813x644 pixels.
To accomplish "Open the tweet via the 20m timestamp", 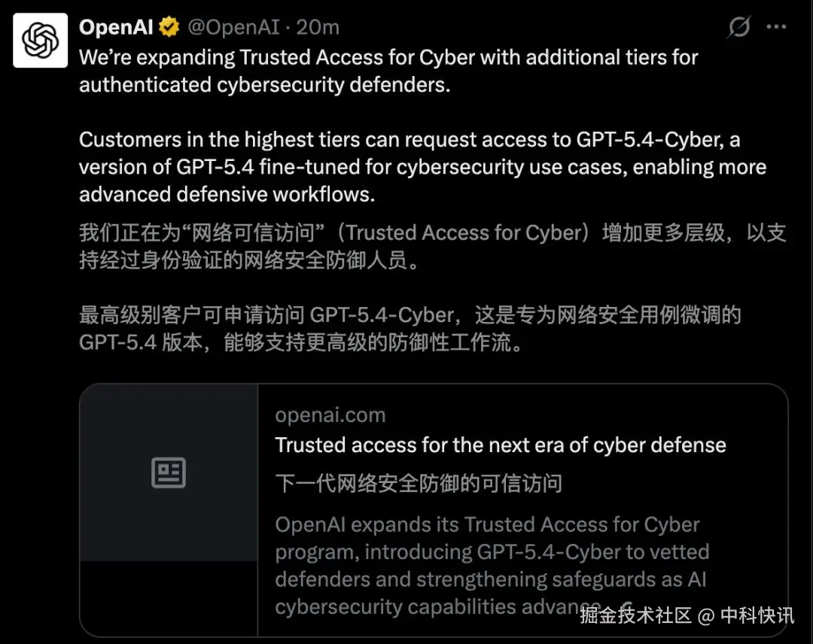I will coord(318,28).
